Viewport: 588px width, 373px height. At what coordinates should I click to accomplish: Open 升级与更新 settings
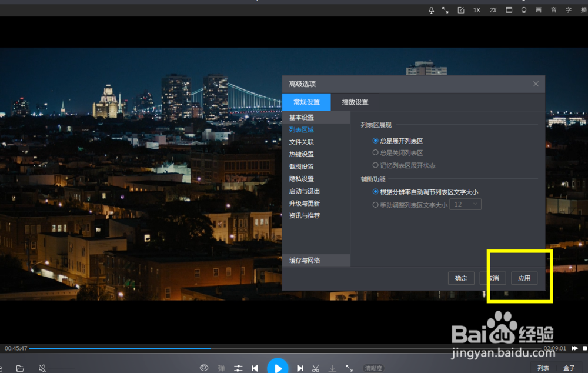304,204
